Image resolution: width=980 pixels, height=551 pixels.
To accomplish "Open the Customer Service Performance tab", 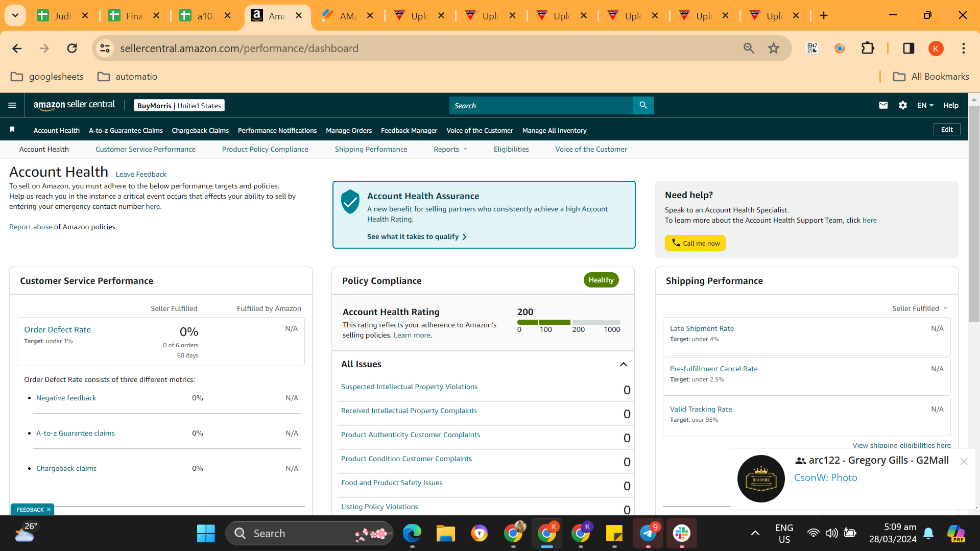I will pos(146,149).
